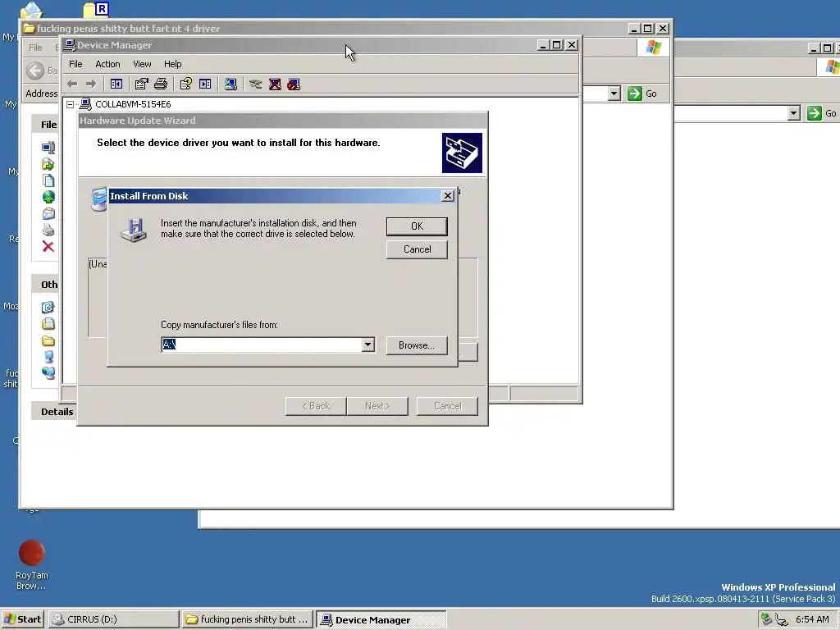The height and width of the screenshot is (630, 840).
Task: Click Cancel in Install From Disk dialog
Action: click(417, 249)
